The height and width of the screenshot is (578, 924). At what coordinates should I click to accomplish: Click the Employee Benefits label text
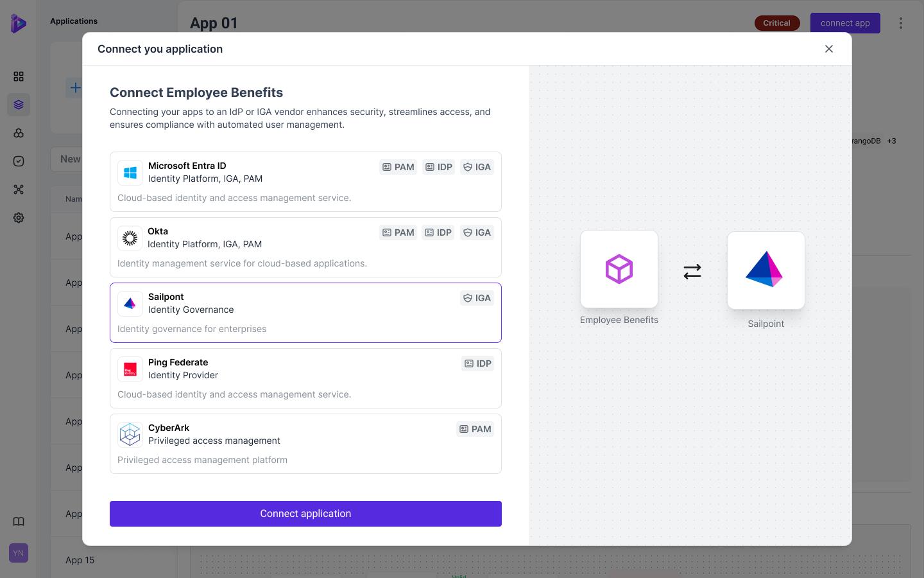(x=619, y=320)
